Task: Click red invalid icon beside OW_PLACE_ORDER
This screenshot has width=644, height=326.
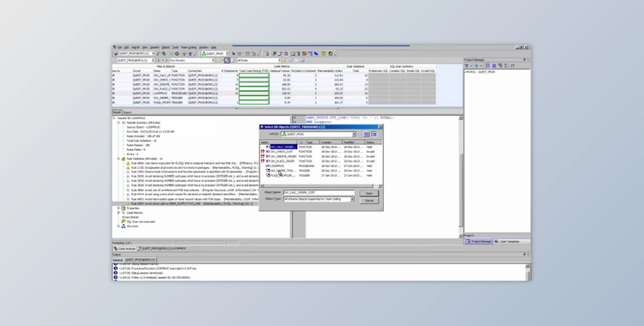Action: tap(263, 161)
